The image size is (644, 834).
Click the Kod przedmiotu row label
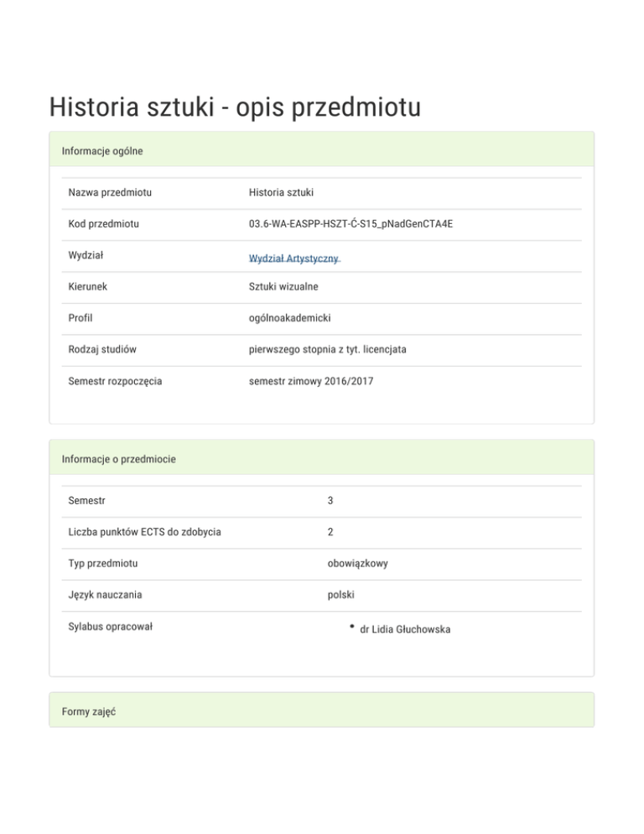104,224
